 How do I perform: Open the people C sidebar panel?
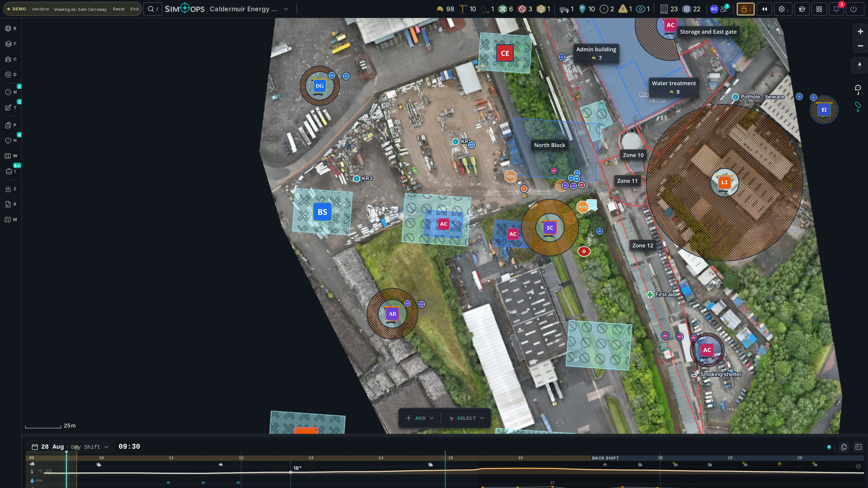click(11, 59)
